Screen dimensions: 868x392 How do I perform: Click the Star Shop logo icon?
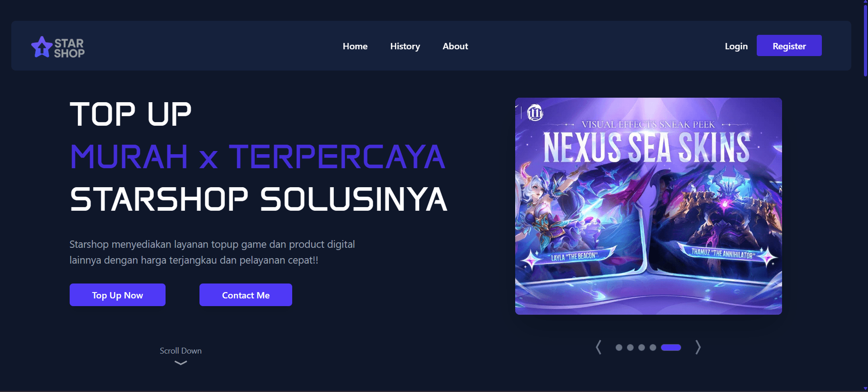coord(42,47)
